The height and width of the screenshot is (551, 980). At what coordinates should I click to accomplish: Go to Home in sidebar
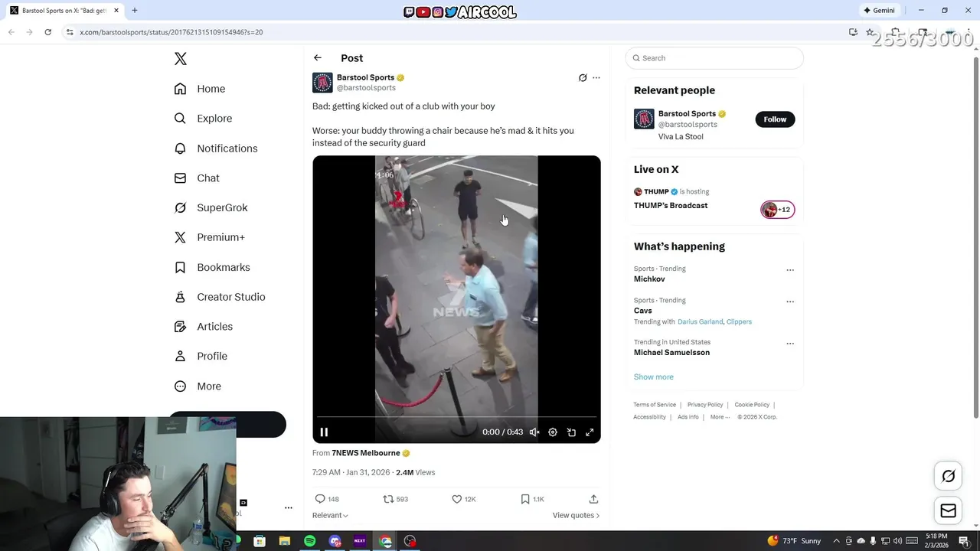200,89
